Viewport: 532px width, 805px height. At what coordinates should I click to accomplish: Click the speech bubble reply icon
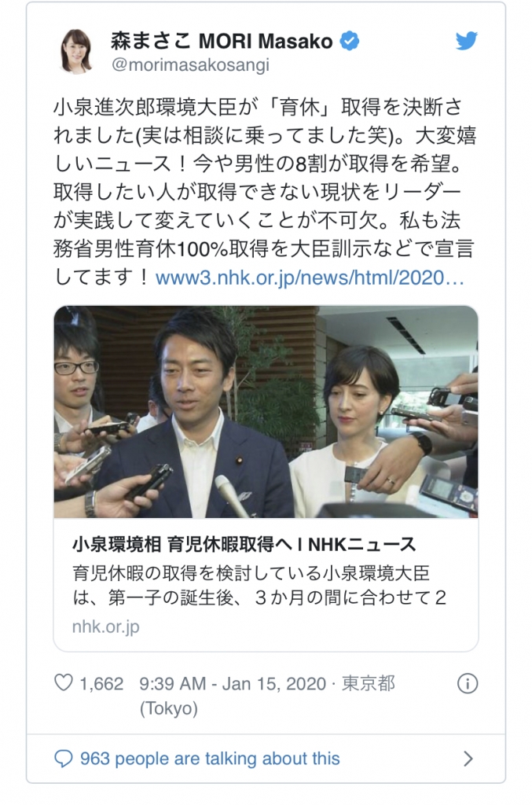(64, 759)
